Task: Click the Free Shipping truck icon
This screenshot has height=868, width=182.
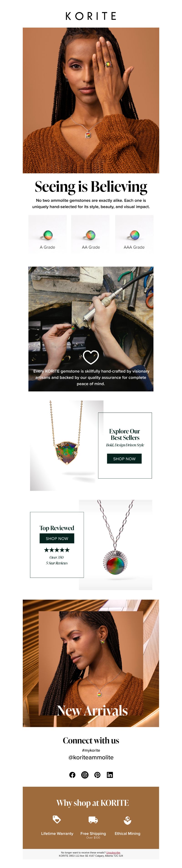Action: pyautogui.click(x=93, y=819)
